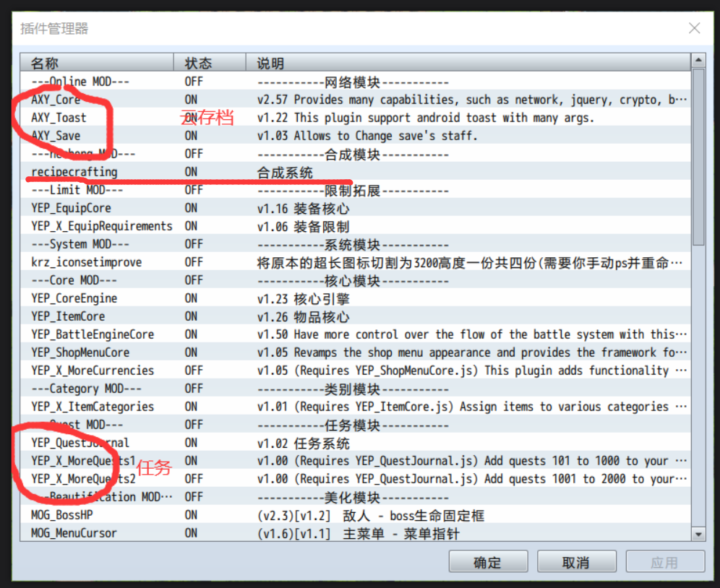Click the 说明 column header

(x=468, y=63)
